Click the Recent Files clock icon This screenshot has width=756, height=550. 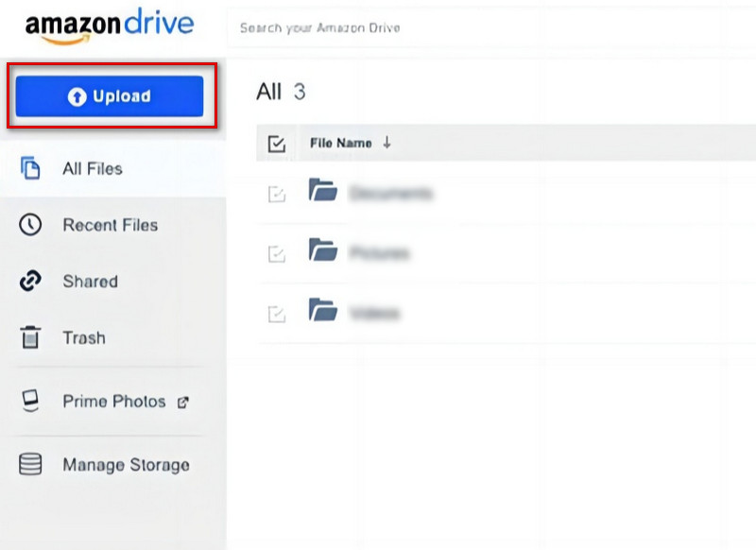pos(30,225)
